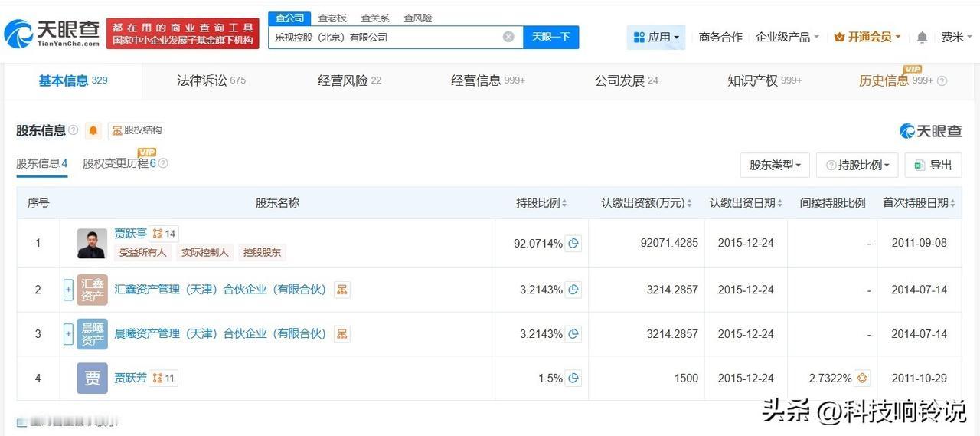Select the 查风险 search mode tab

pyautogui.click(x=418, y=18)
